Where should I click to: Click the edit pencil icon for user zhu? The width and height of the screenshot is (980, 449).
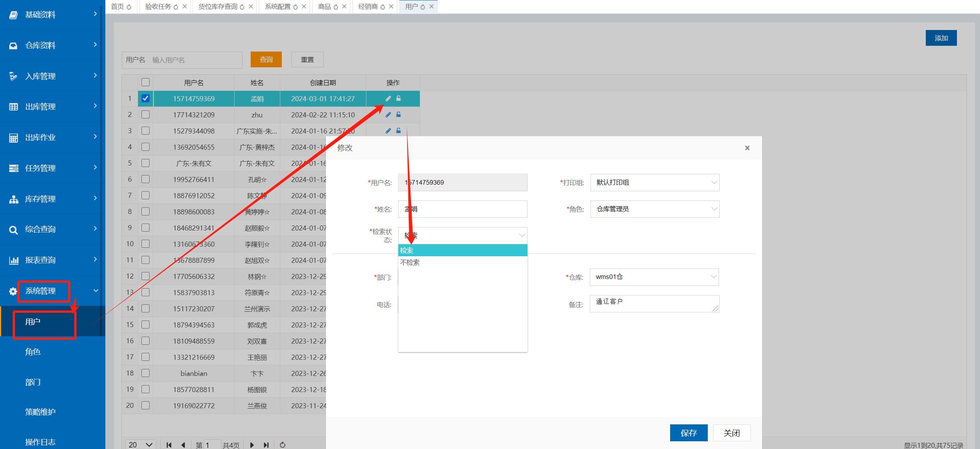pos(388,115)
